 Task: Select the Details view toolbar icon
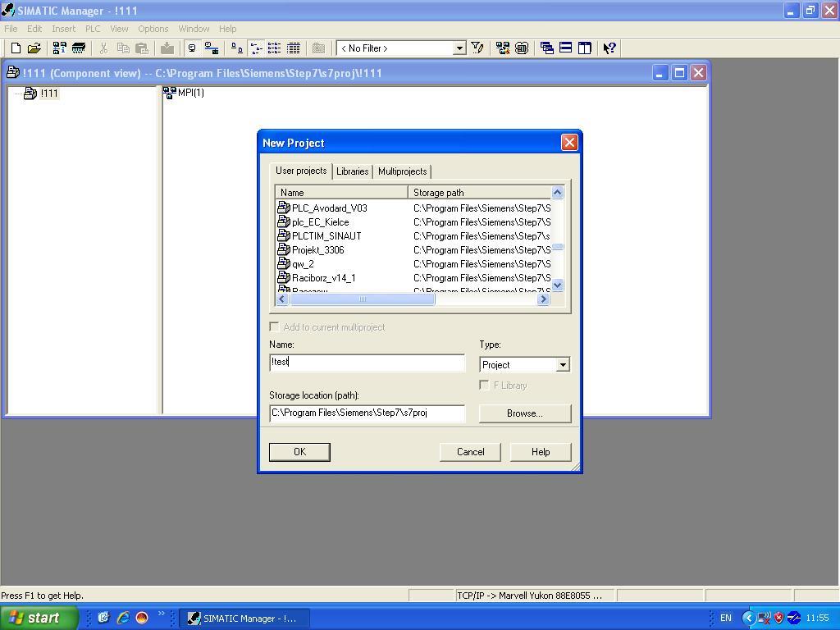tap(293, 48)
